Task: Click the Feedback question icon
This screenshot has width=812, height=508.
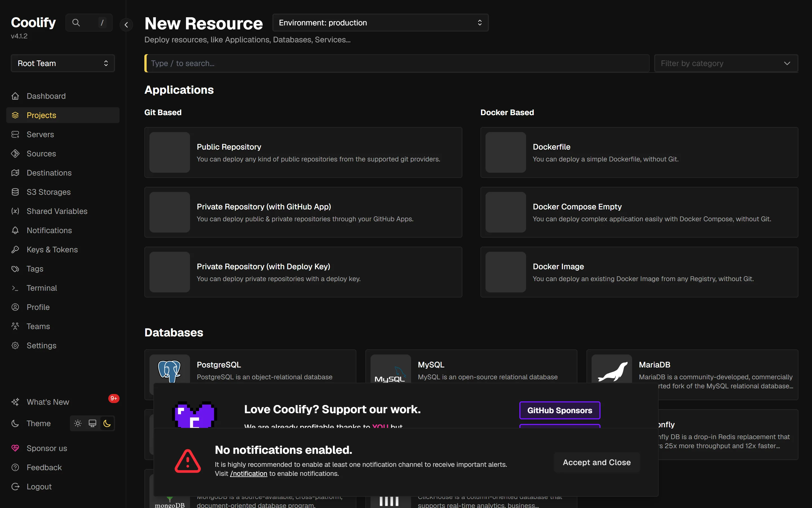Action: tap(15, 467)
